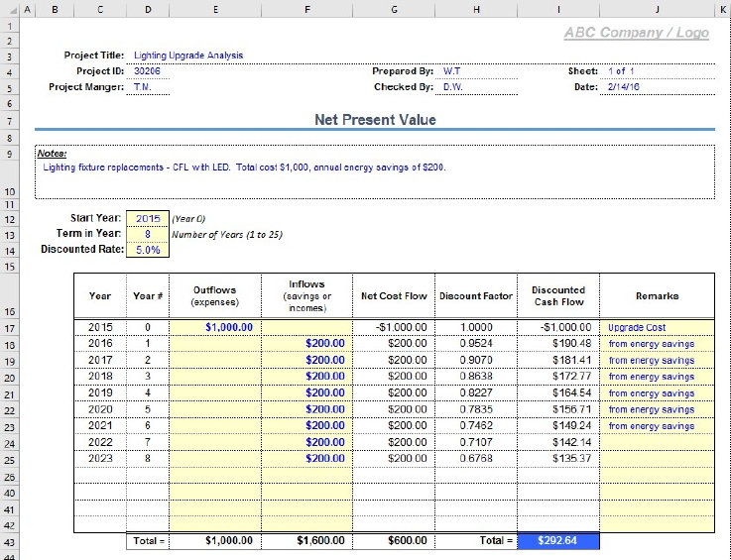Select the Project Title field value
Viewport: 731px width, 560px height.
pos(188,56)
